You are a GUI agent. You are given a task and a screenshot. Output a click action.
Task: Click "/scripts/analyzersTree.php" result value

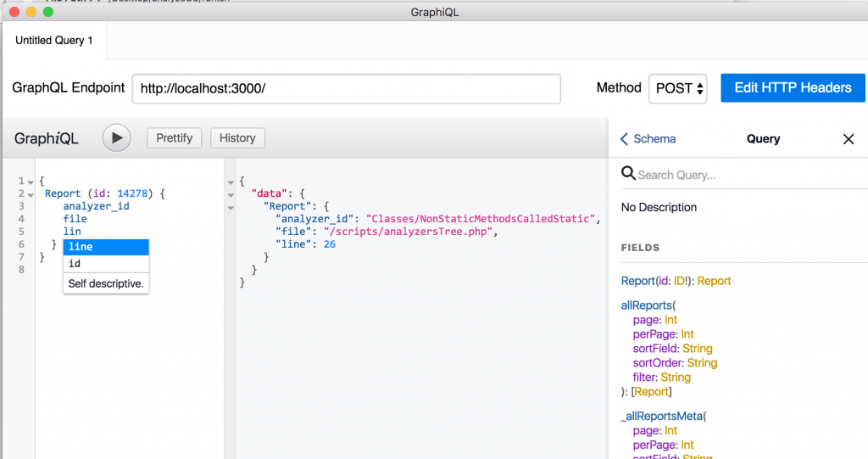click(x=408, y=232)
